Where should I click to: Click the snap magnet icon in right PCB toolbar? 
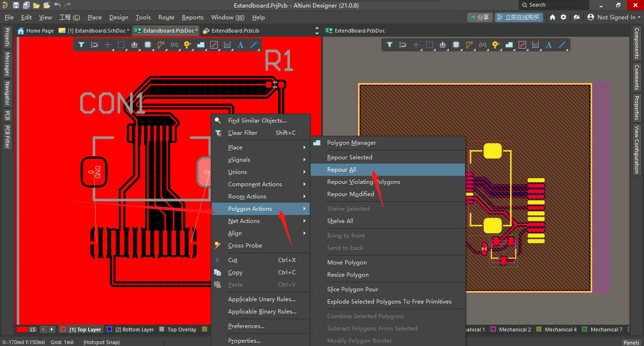point(403,45)
